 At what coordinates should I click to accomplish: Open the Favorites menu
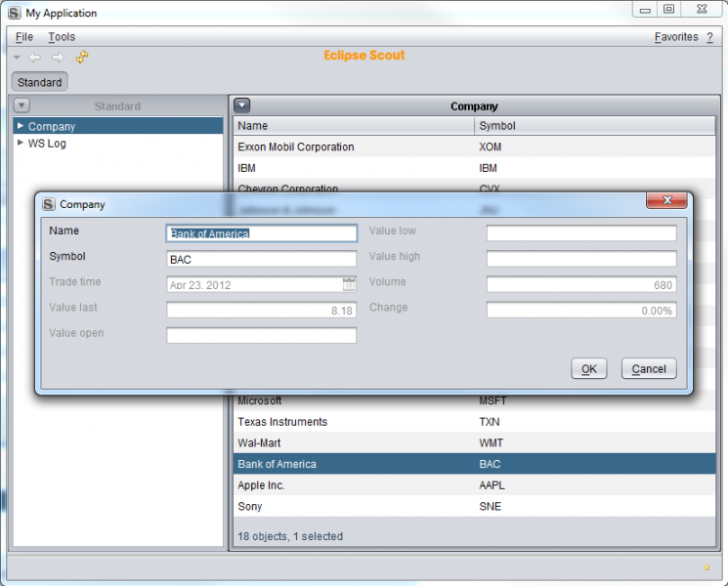[x=676, y=37]
